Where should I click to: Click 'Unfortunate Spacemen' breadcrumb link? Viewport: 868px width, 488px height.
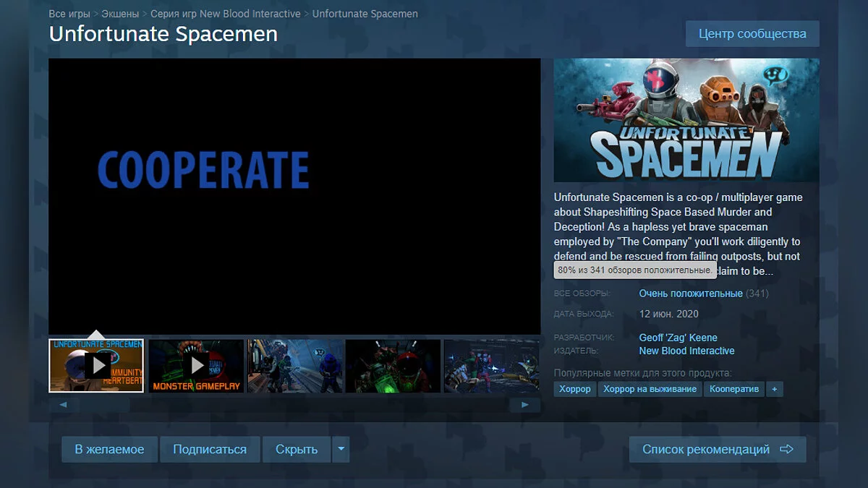click(x=365, y=14)
